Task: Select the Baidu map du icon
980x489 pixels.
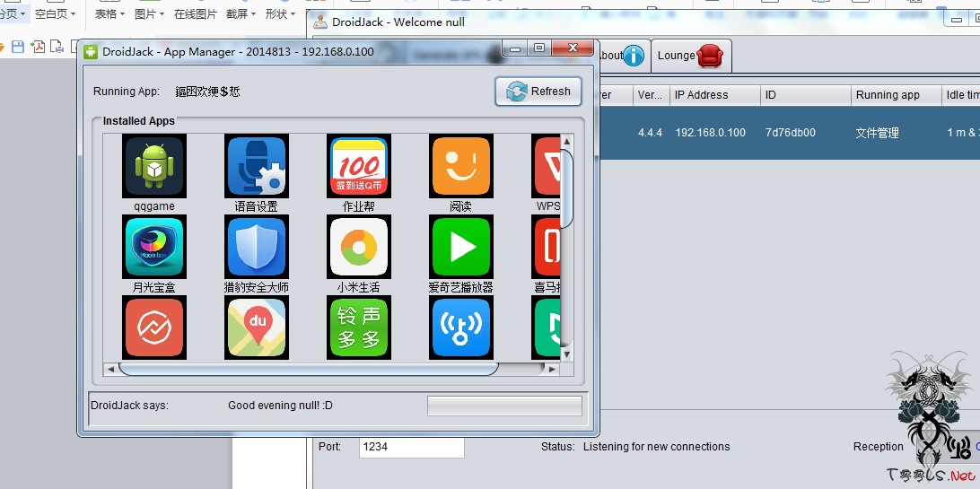Action: (x=257, y=327)
